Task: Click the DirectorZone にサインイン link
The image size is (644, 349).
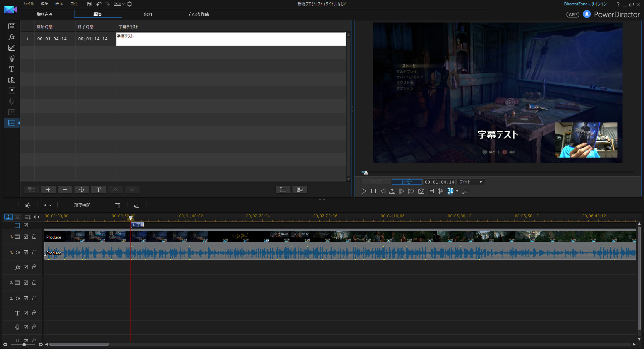Action: click(x=585, y=4)
